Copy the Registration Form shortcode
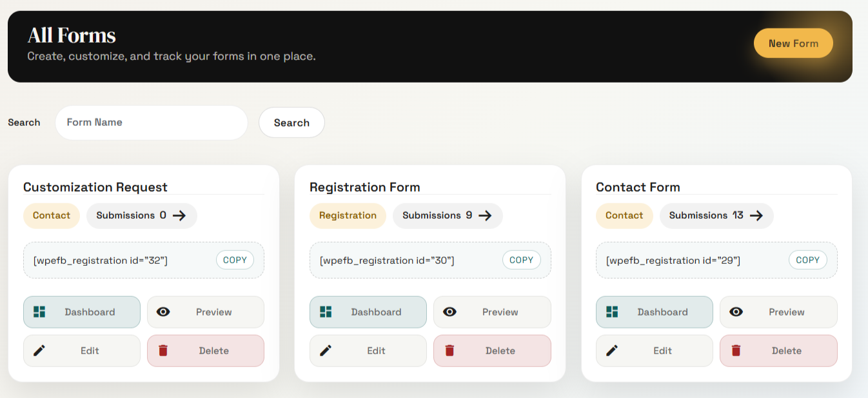 click(x=521, y=260)
